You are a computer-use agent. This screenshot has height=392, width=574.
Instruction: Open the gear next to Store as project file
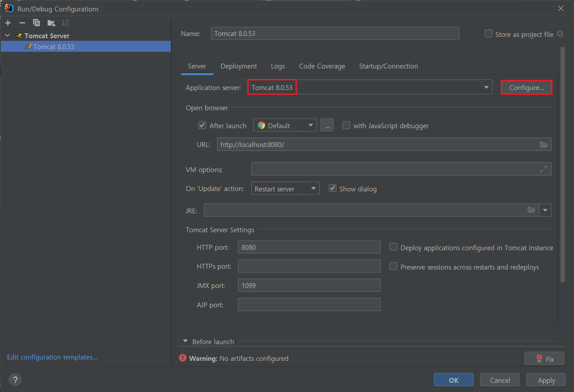pos(560,34)
